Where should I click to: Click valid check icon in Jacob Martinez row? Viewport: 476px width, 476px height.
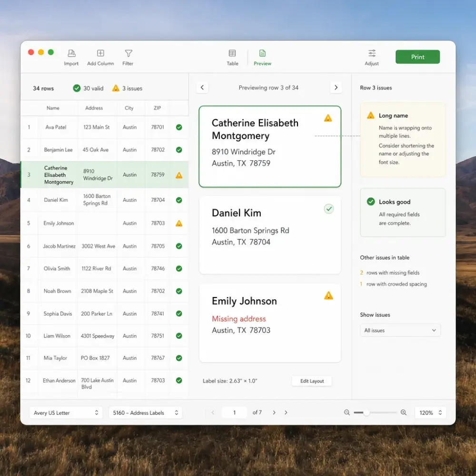pos(179,246)
